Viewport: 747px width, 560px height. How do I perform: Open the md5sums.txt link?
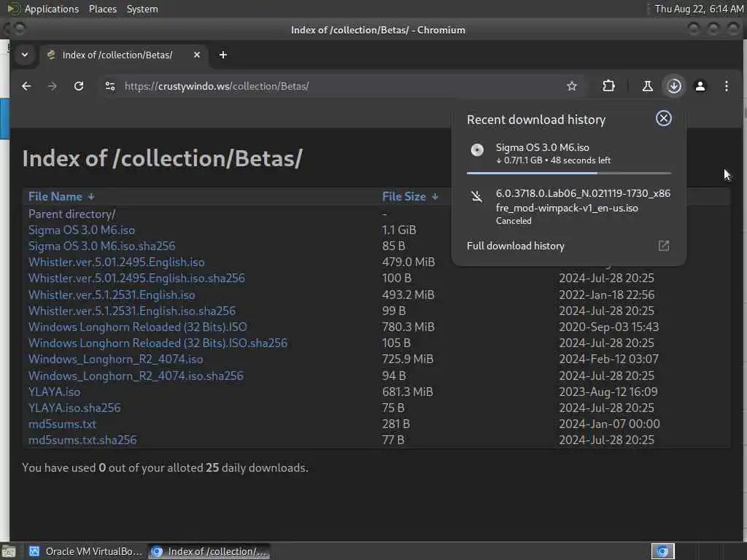(63, 424)
